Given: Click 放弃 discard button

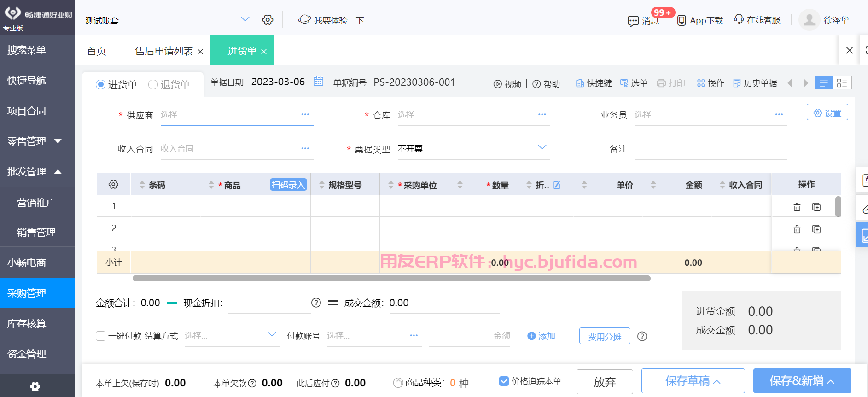Looking at the screenshot, I should click(605, 382).
